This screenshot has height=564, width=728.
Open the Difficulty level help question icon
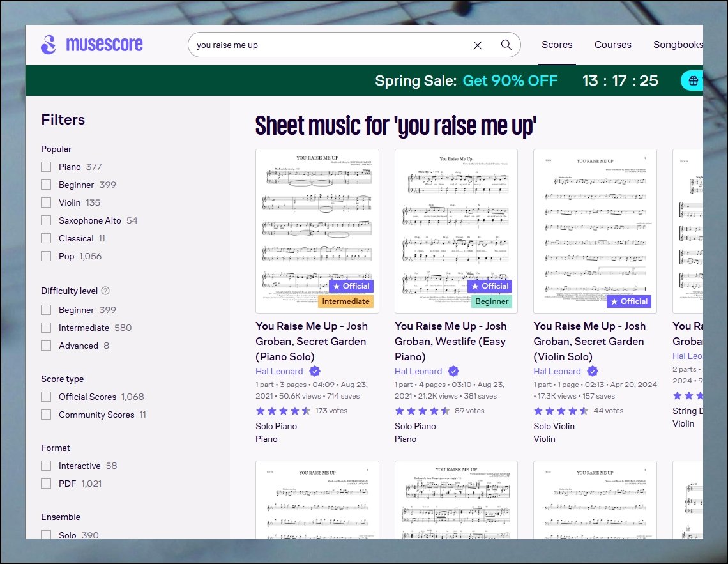coord(105,291)
